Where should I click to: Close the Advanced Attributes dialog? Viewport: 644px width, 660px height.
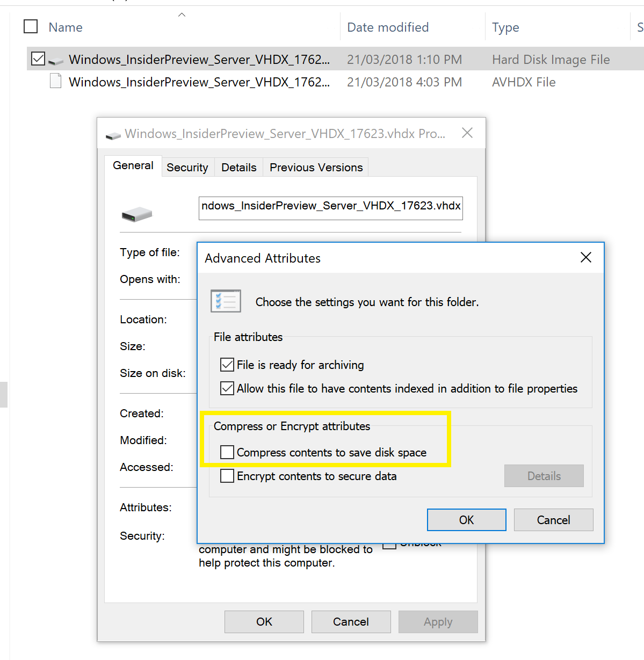click(x=585, y=258)
